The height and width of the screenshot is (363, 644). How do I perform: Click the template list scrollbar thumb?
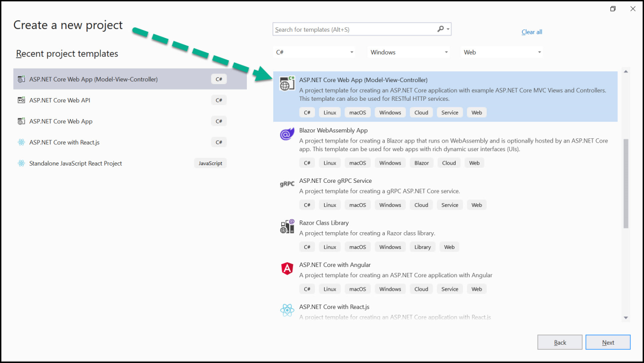pos(626,183)
